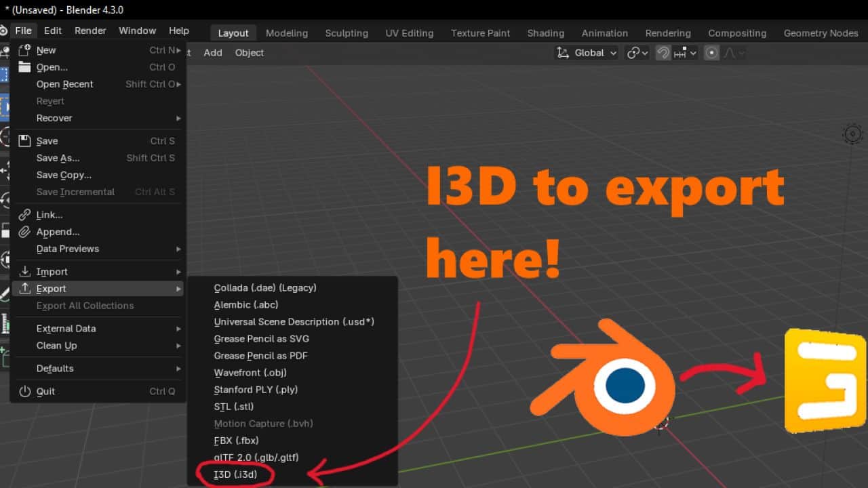Viewport: 868px width, 488px height.
Task: Click the paperclip icon beside Append
Action: coord(24,232)
